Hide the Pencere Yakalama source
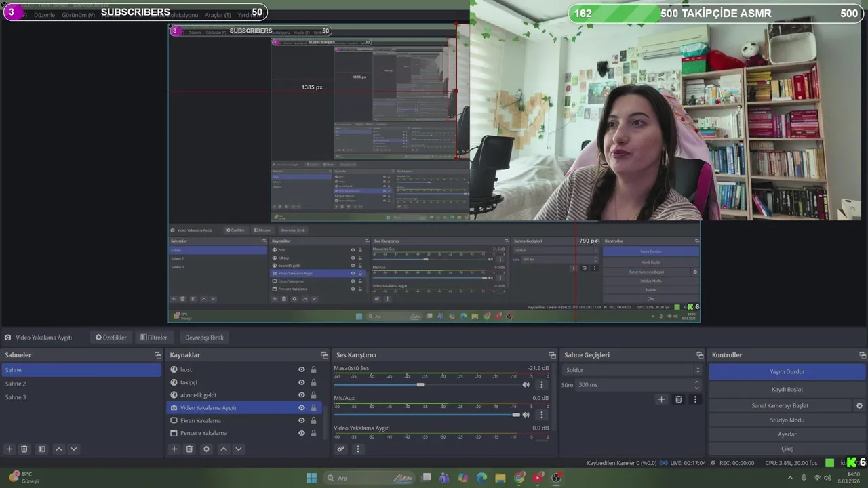Image resolution: width=868 pixels, height=488 pixels. pyautogui.click(x=302, y=433)
